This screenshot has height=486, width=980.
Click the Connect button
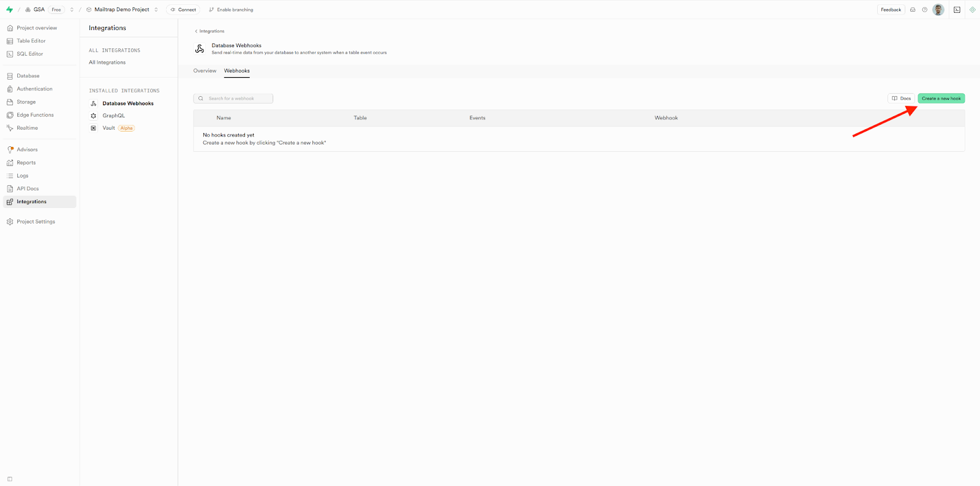(x=183, y=10)
